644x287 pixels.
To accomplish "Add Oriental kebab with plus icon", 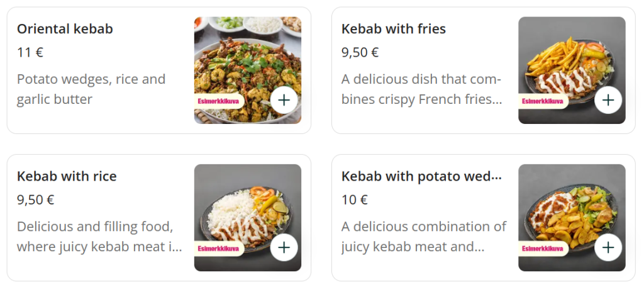I will [284, 100].
